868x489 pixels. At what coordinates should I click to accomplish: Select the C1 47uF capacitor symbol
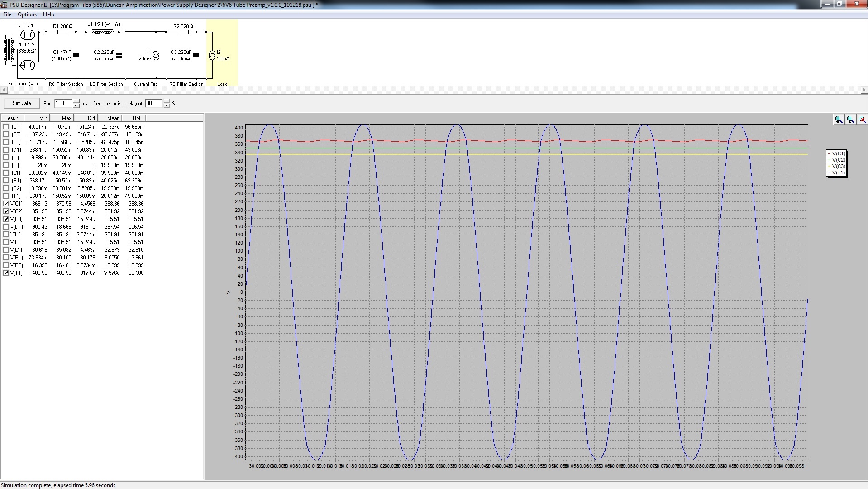coord(76,55)
